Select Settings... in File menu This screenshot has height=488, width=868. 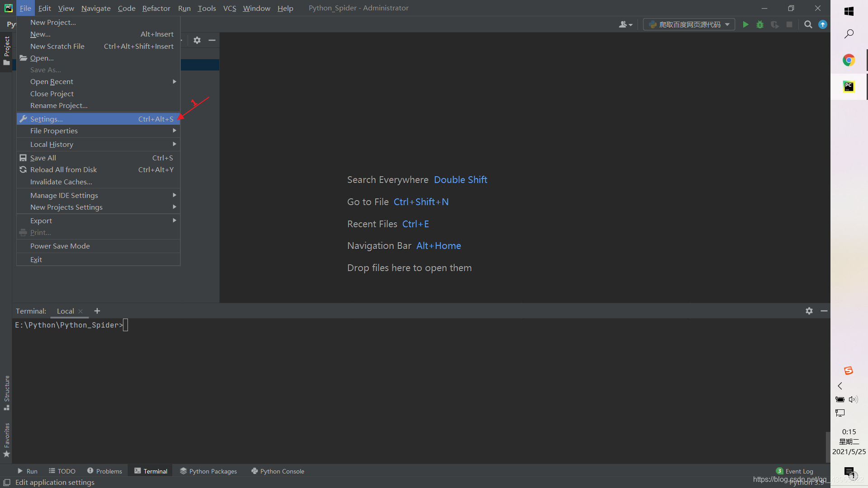(x=98, y=119)
